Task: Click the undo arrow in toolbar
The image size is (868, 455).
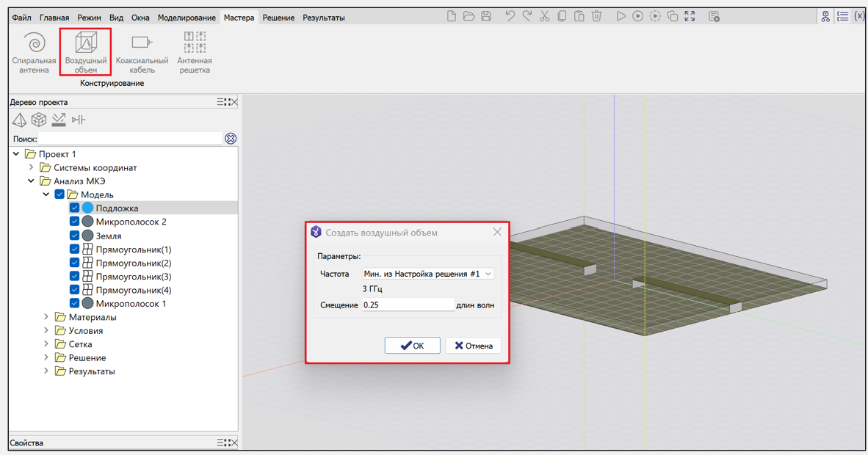Action: pos(510,16)
